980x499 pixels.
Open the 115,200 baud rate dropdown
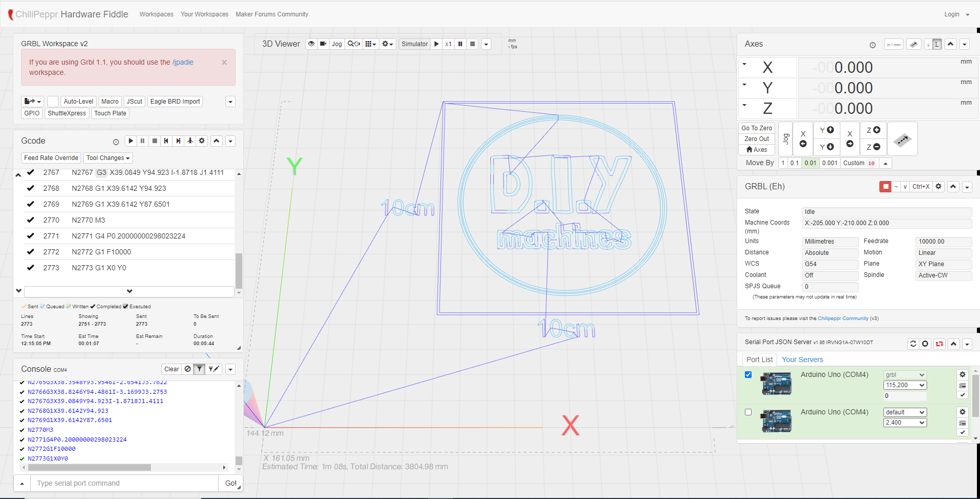coord(905,385)
